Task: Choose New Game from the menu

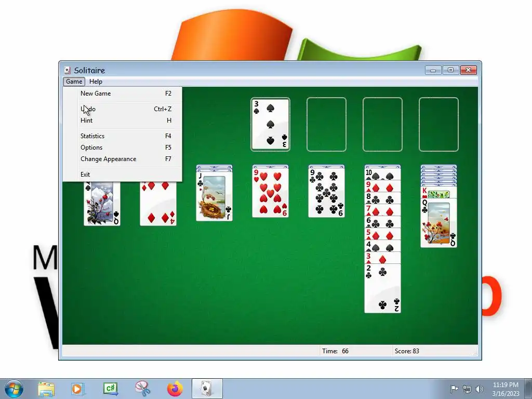Action: 126,94
